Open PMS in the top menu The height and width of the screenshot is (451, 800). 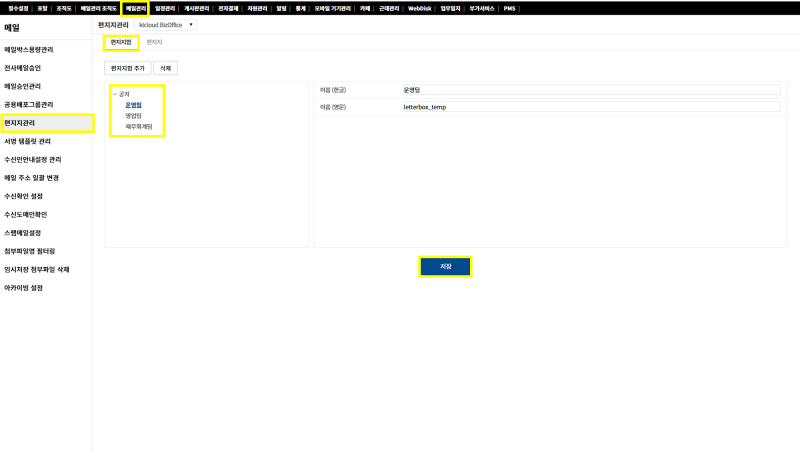pos(509,8)
